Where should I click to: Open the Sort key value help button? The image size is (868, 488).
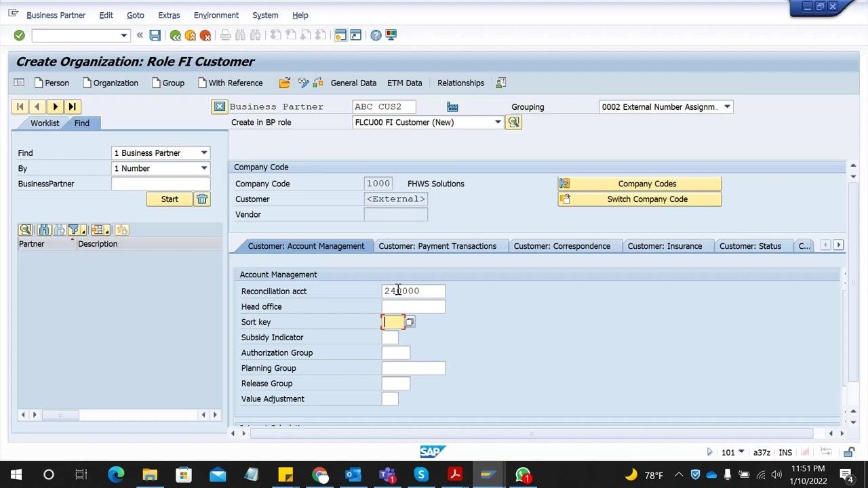[410, 322]
